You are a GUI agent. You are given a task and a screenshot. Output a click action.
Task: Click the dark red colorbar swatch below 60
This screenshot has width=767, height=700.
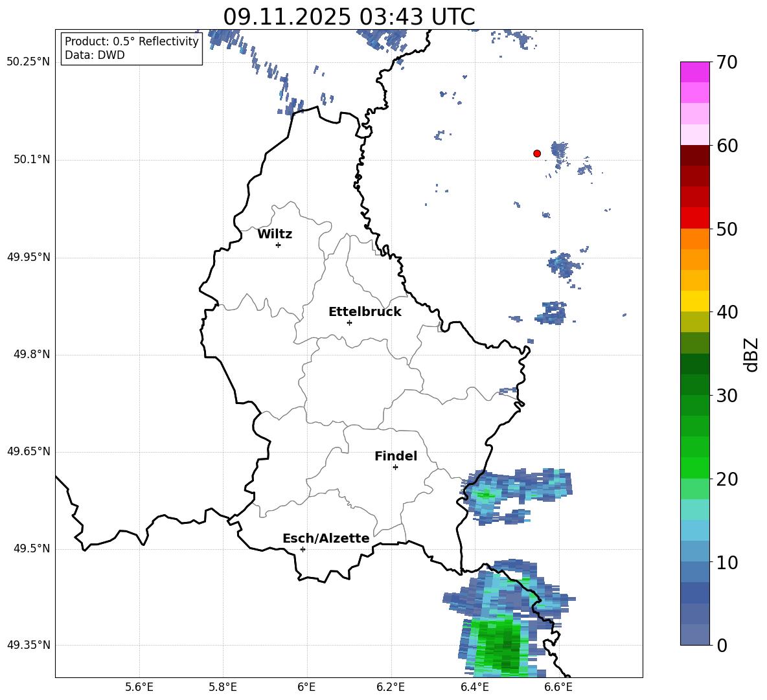694,155
